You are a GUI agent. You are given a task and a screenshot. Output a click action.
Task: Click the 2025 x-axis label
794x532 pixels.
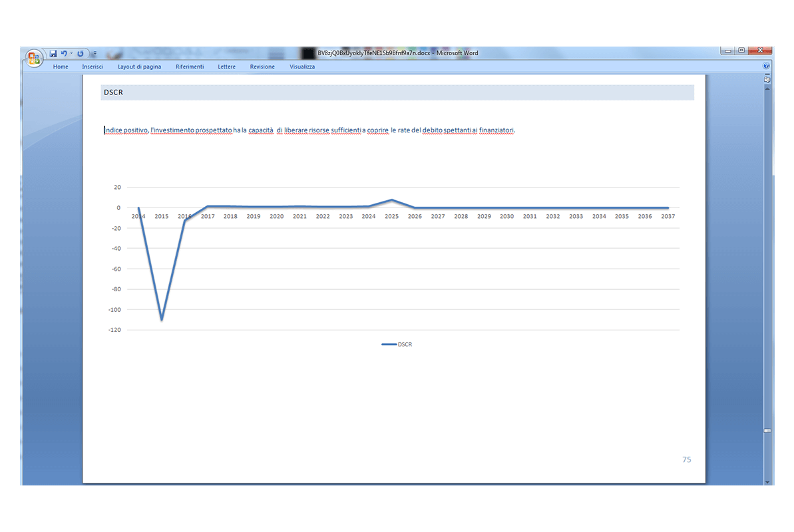pyautogui.click(x=391, y=217)
